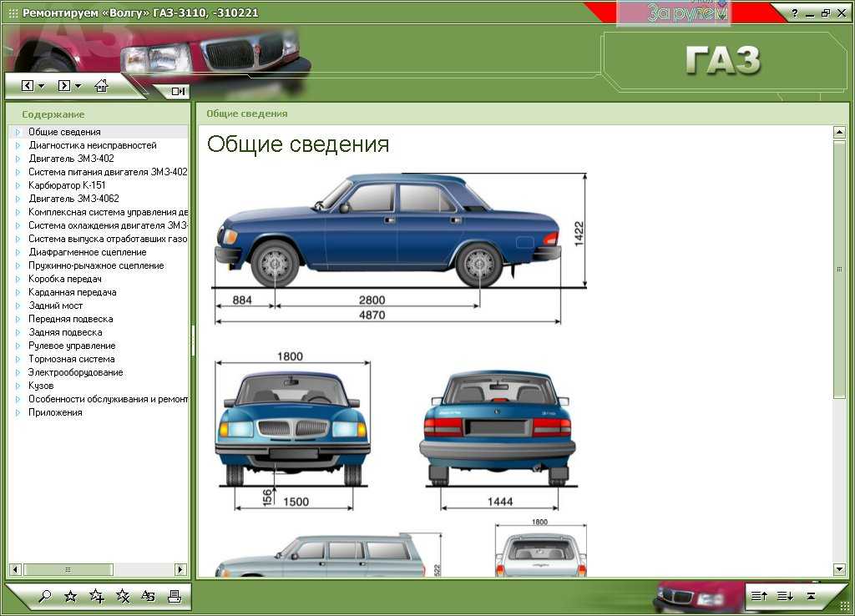Select Пружинно-рычажное сцепление in the tree

coord(96,265)
